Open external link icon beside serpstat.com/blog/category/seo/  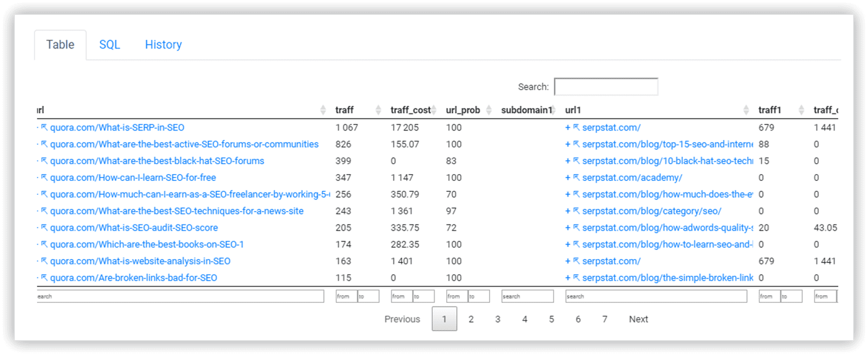click(576, 212)
